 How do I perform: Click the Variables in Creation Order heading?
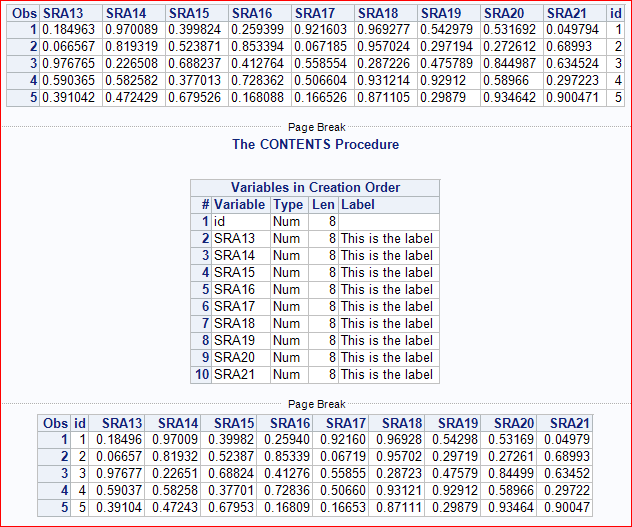(315, 187)
